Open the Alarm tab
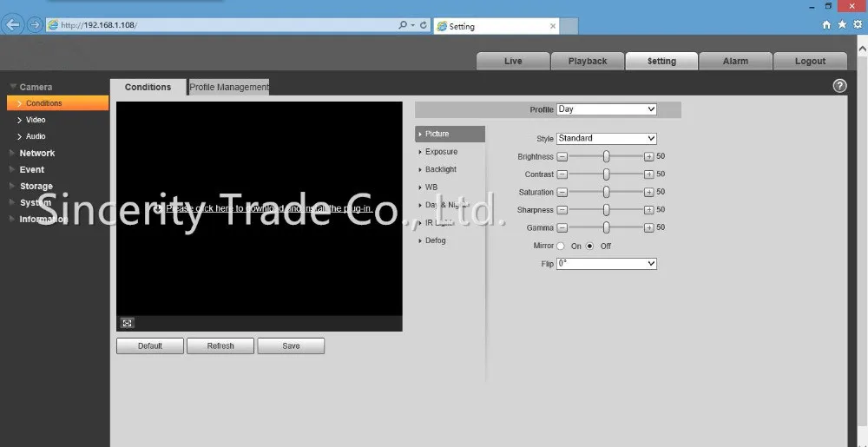868x447 pixels. 736,61
